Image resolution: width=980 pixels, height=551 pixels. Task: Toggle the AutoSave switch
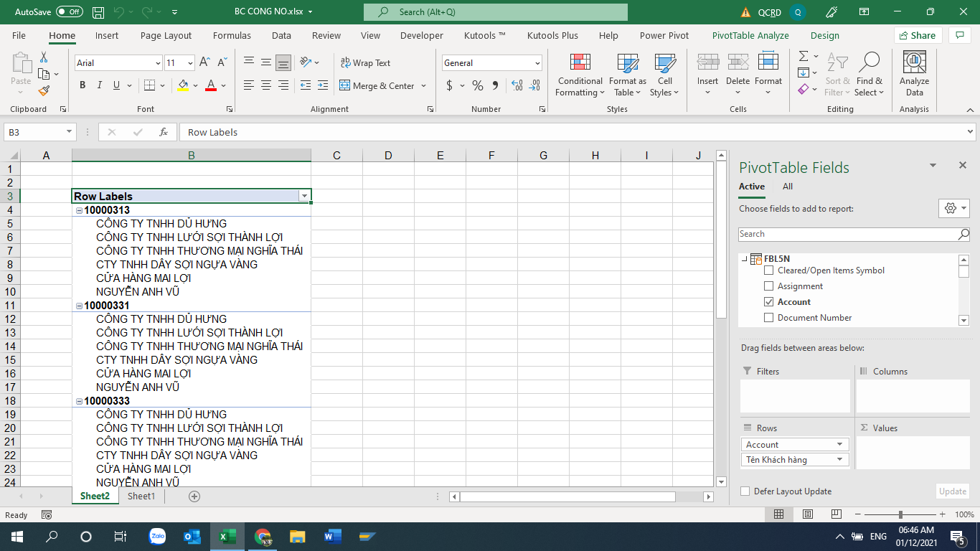(70, 12)
